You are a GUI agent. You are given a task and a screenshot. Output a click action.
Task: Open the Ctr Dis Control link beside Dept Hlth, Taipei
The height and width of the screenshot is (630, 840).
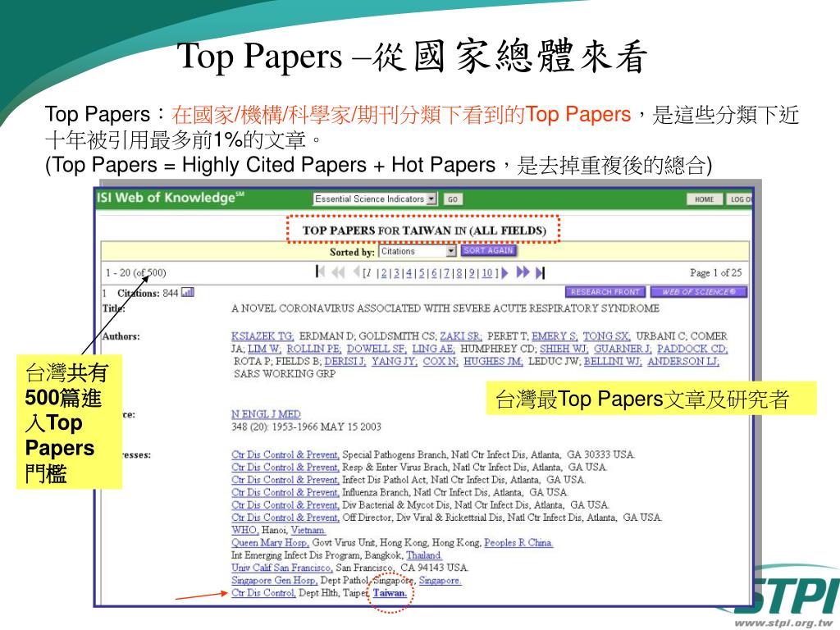click(263, 593)
